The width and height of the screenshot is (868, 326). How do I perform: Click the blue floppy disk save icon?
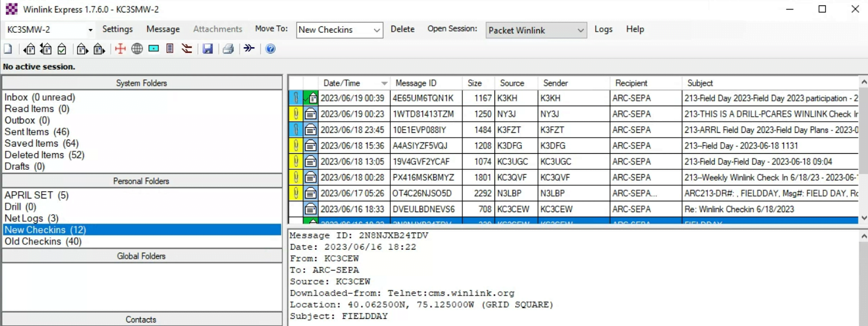207,49
